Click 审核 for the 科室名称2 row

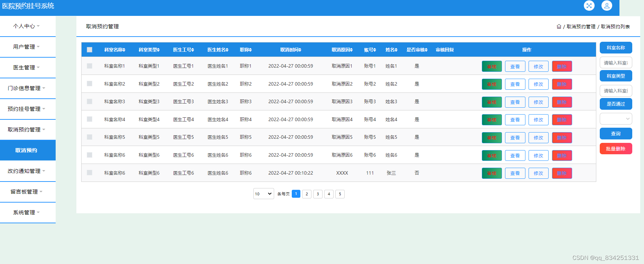coord(492,84)
